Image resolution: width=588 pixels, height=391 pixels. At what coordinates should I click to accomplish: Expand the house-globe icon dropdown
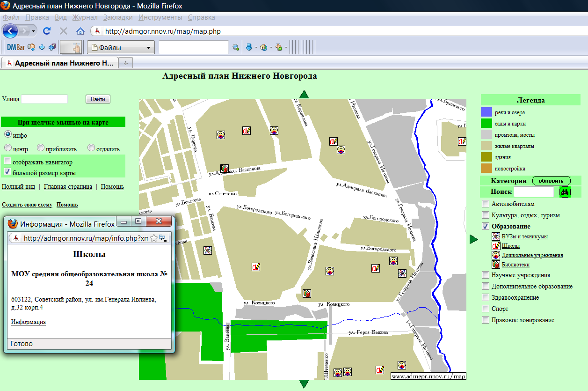[x=271, y=47]
